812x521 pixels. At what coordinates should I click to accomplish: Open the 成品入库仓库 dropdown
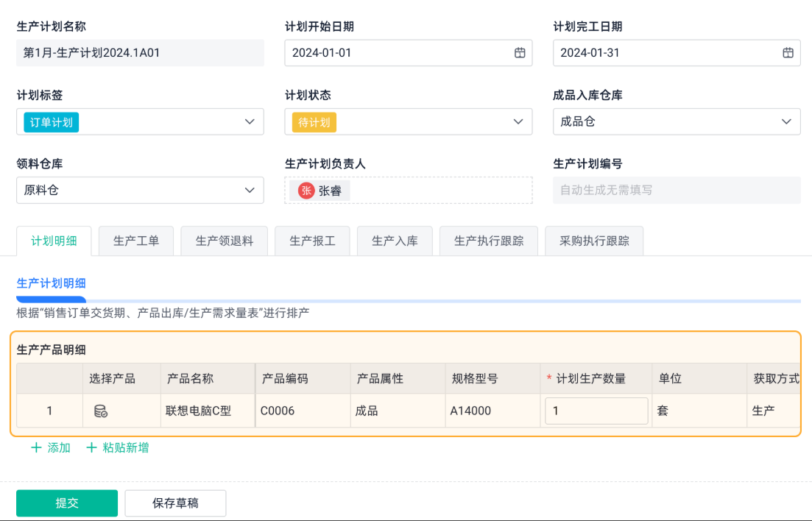786,122
